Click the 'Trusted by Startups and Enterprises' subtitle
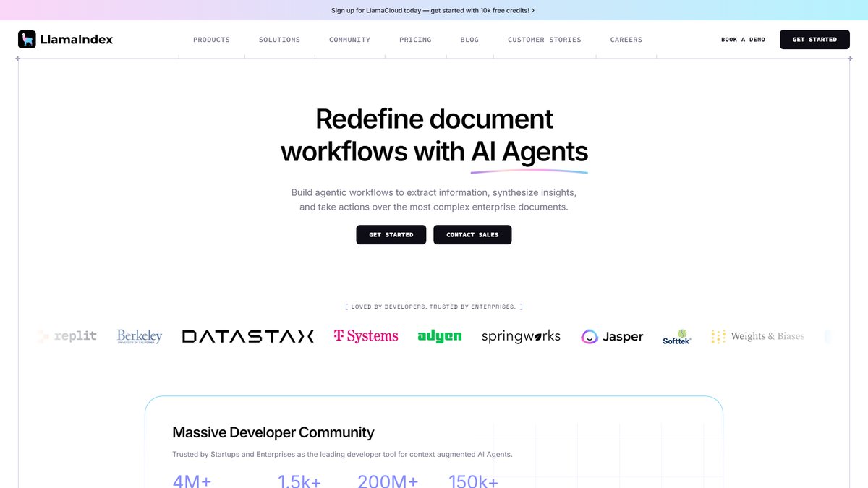868x488 pixels. (x=342, y=455)
